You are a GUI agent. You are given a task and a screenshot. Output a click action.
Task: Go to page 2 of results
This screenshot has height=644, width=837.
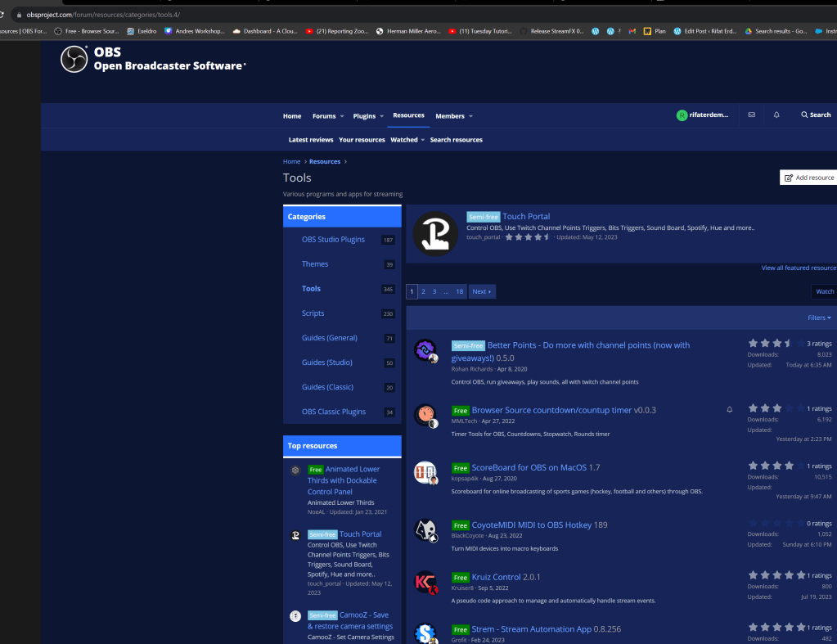tap(423, 291)
